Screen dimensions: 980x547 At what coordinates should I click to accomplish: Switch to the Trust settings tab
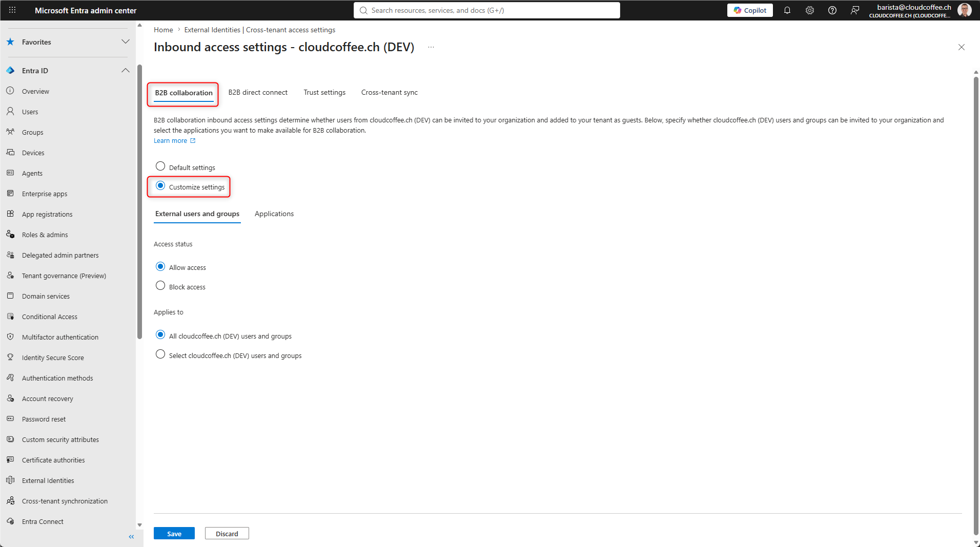[x=324, y=92]
